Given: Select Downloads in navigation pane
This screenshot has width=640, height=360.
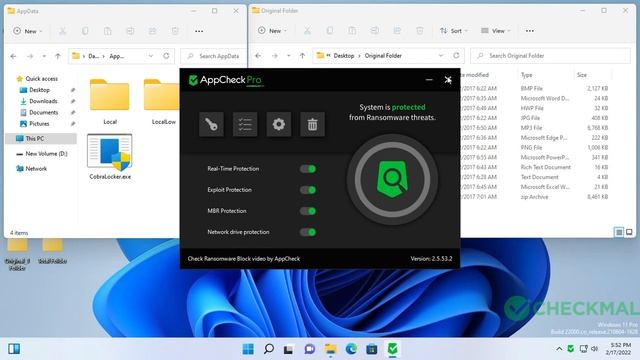Looking at the screenshot, I should coord(43,101).
